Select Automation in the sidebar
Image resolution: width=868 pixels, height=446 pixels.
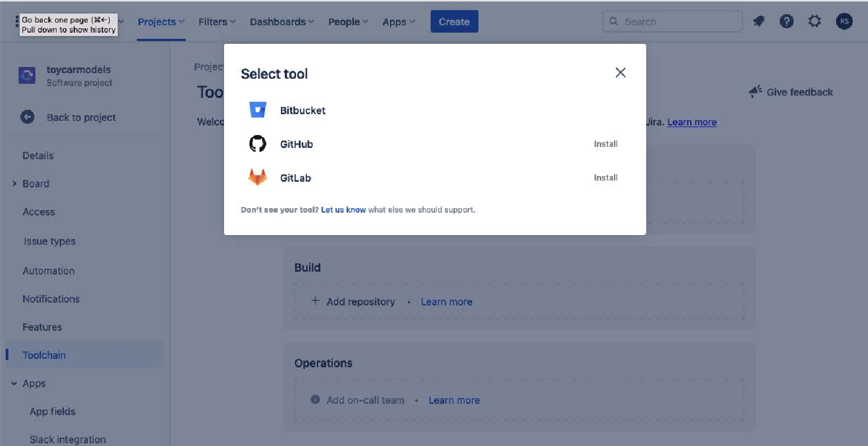coord(48,271)
